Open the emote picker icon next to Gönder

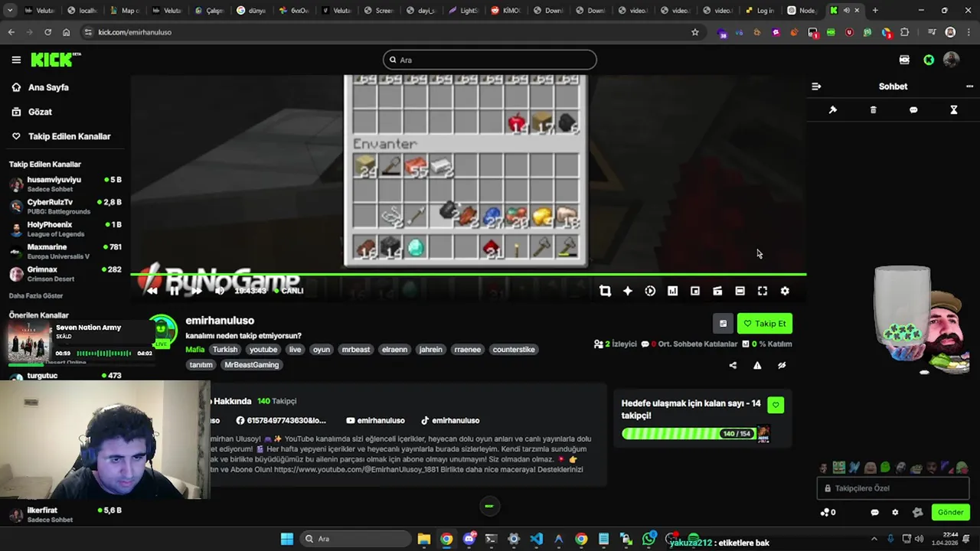tap(918, 513)
